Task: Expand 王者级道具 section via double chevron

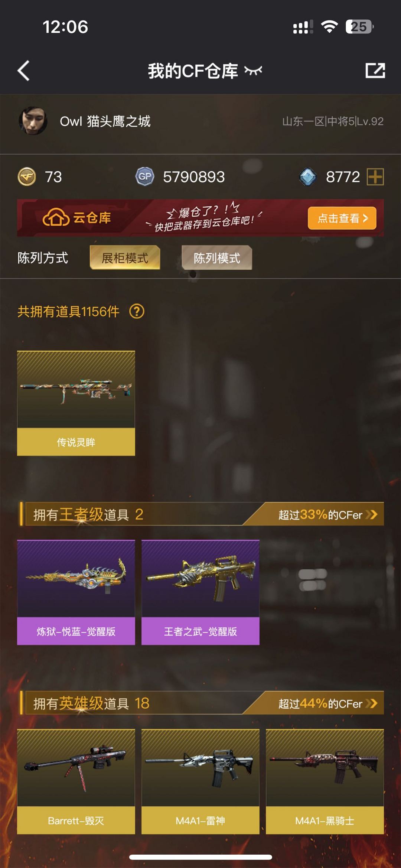Action: point(371,514)
